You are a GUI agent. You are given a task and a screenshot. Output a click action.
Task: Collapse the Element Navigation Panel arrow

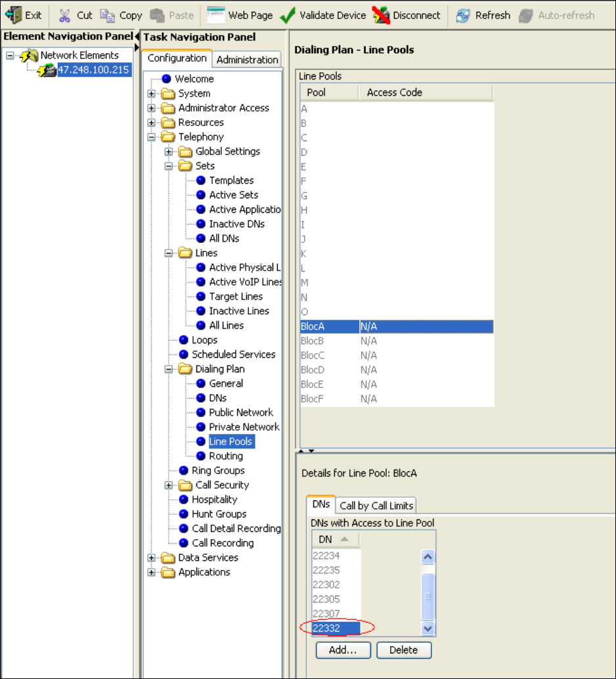(x=137, y=36)
